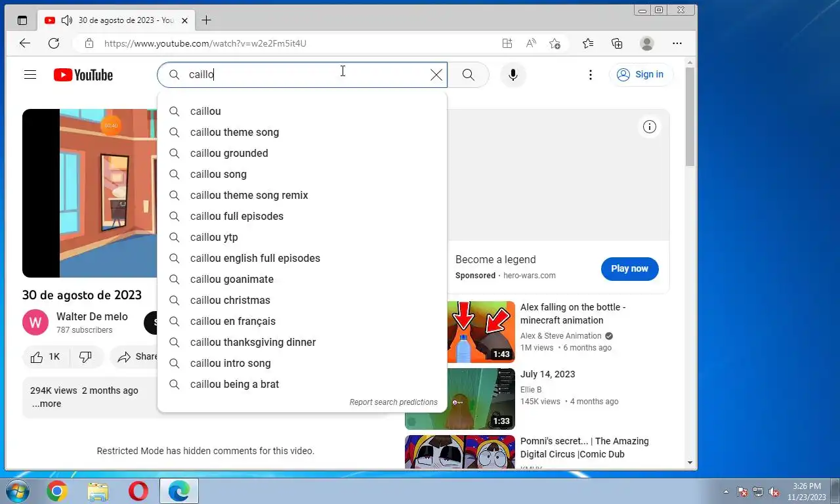This screenshot has height=504, width=840.
Task: Start voice search with microphone
Action: (x=513, y=75)
